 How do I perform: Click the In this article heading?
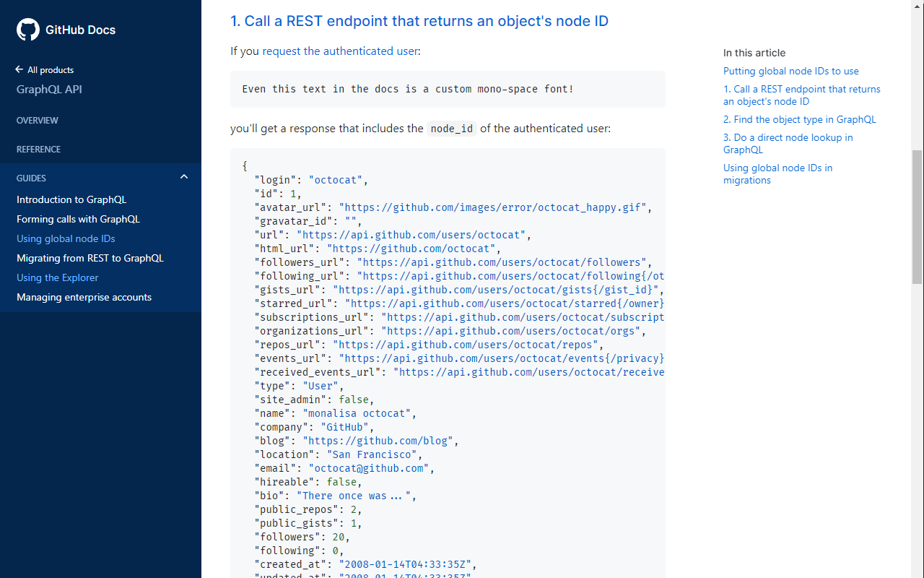(x=754, y=53)
